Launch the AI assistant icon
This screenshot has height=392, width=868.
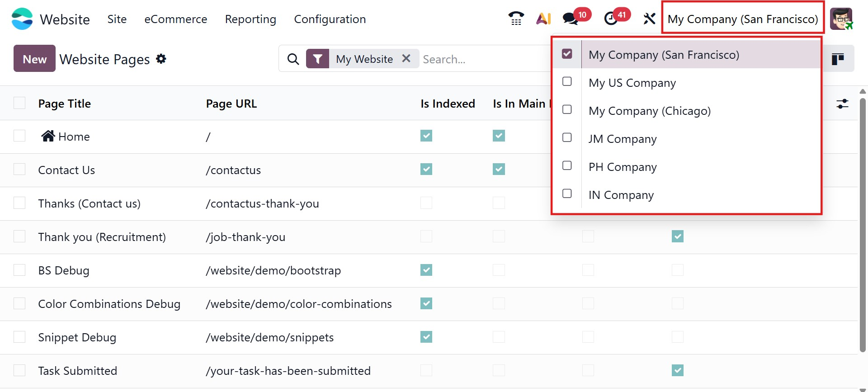tap(543, 19)
